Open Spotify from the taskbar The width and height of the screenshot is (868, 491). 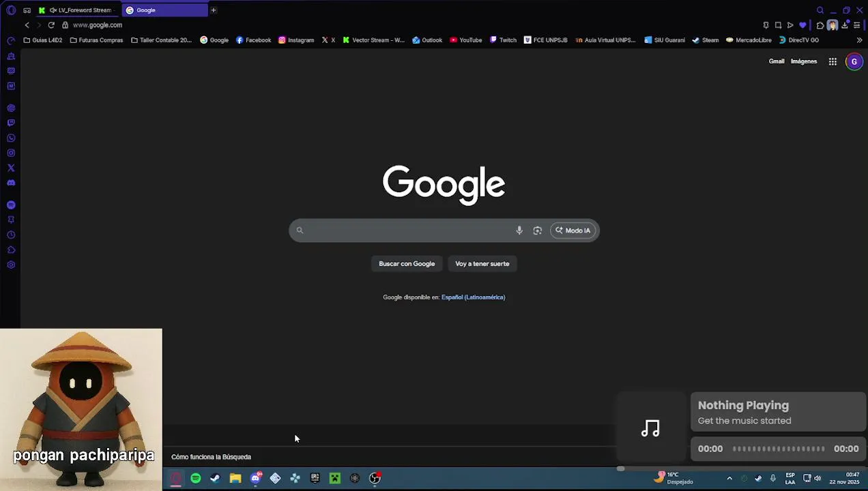pos(196,478)
